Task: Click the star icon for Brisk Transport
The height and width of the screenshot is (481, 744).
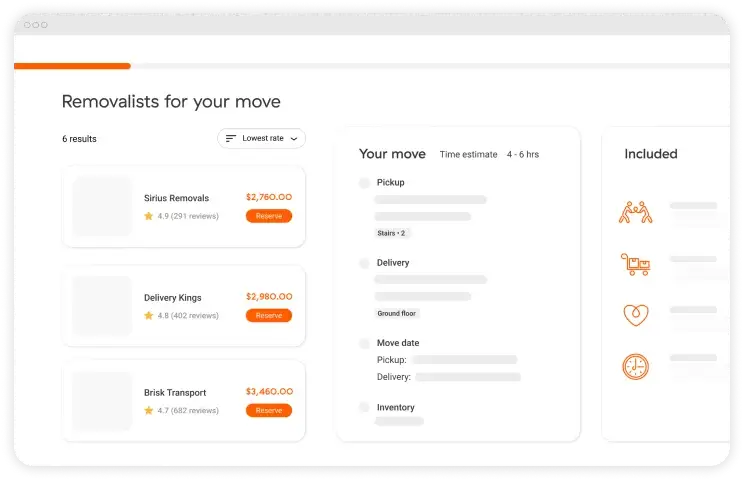Action: point(149,411)
